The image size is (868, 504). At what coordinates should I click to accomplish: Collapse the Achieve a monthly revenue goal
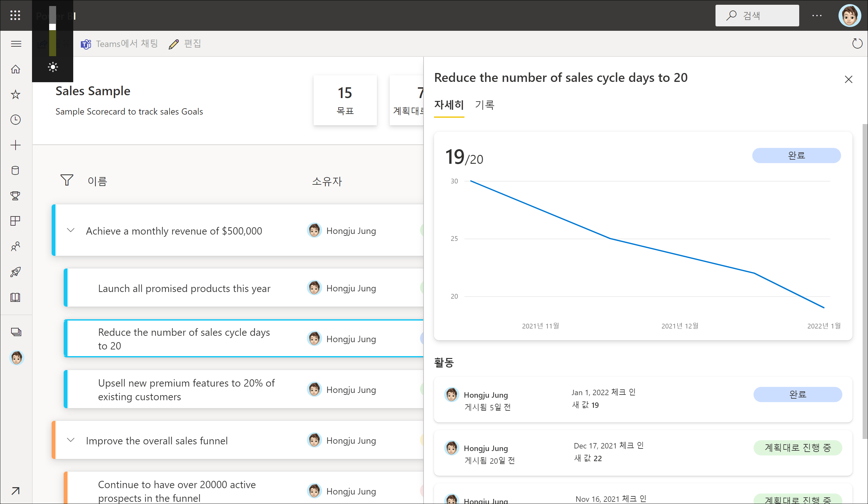coord(71,230)
